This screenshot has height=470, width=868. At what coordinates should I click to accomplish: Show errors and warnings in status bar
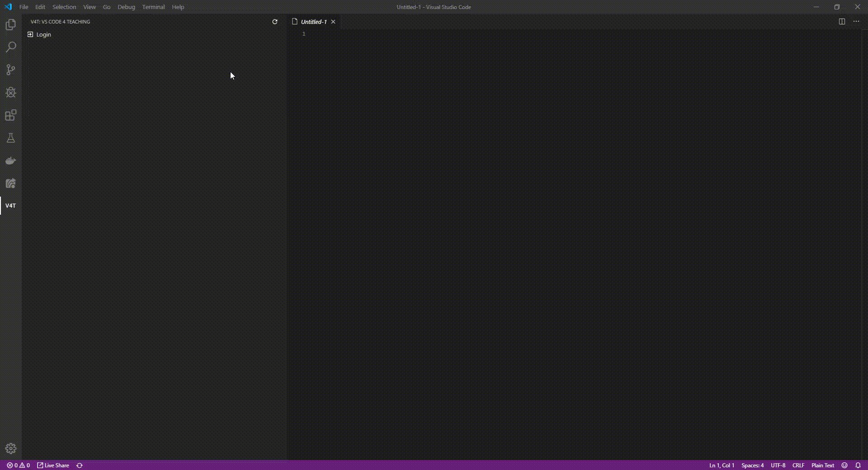point(18,465)
